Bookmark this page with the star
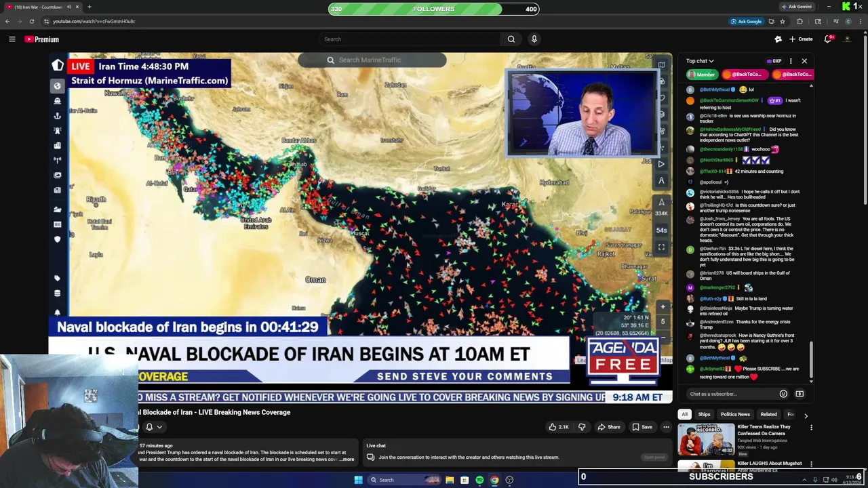The width and height of the screenshot is (868, 488). tap(782, 21)
